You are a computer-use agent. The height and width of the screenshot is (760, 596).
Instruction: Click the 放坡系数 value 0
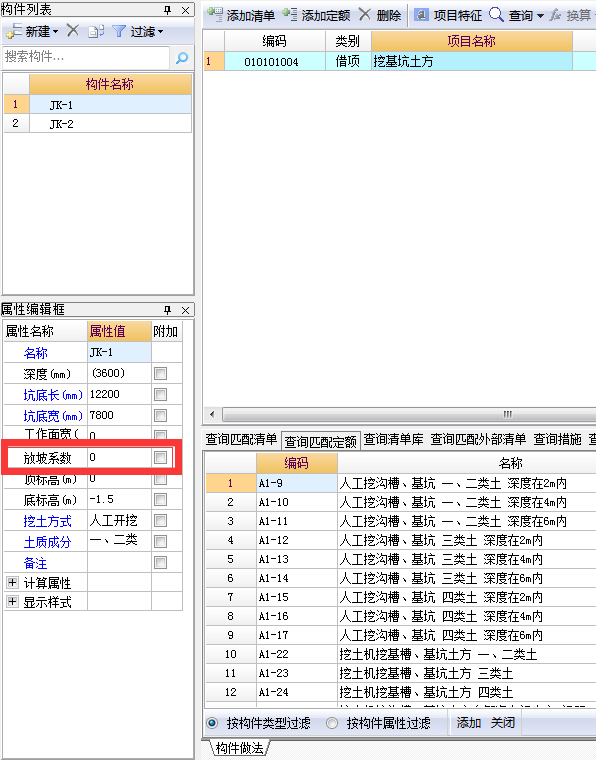click(x=119, y=457)
